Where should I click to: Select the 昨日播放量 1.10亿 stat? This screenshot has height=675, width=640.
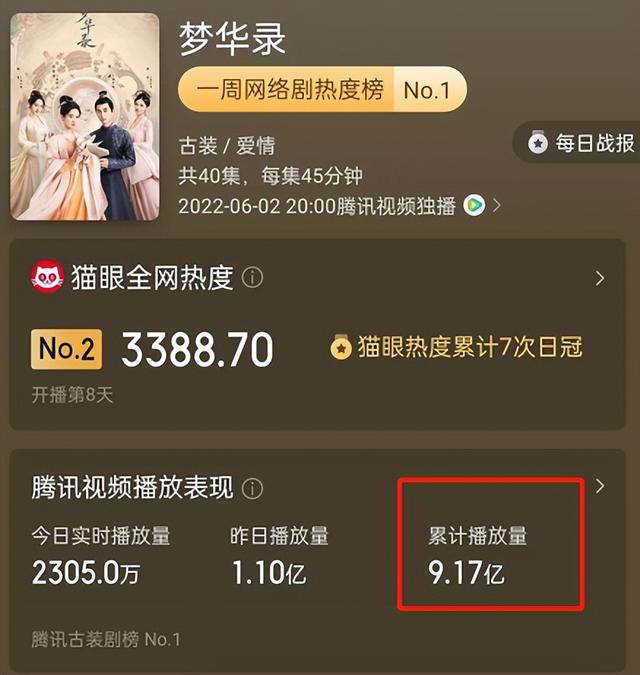click(279, 556)
